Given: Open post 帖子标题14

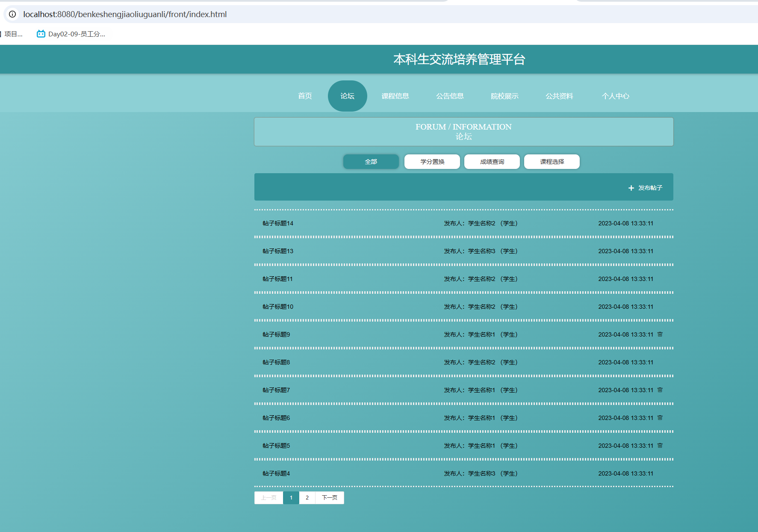Looking at the screenshot, I should 278,223.
